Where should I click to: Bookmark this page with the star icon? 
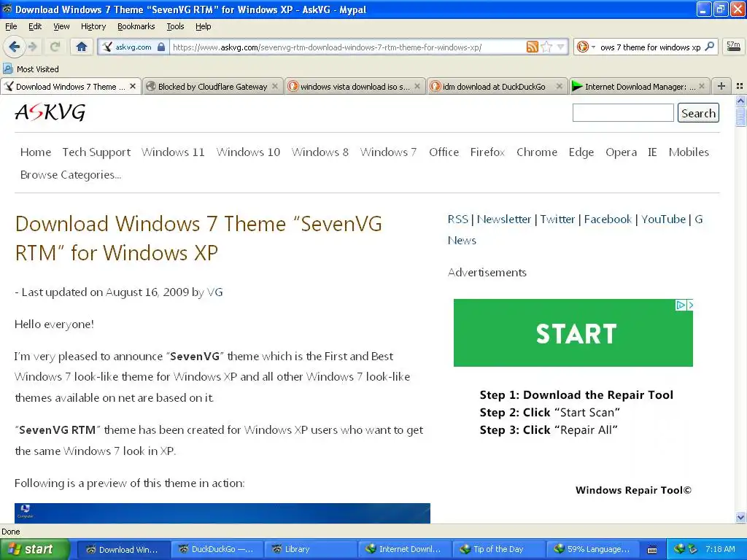click(x=547, y=47)
